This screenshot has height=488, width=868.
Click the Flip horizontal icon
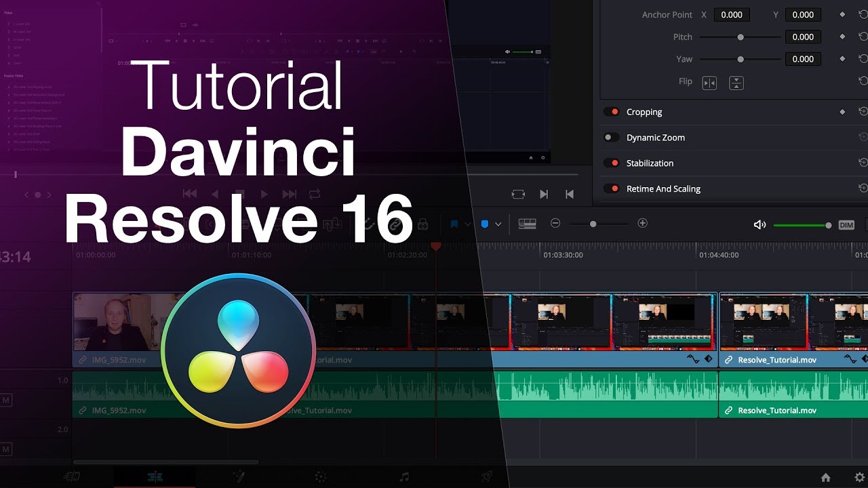coord(709,83)
